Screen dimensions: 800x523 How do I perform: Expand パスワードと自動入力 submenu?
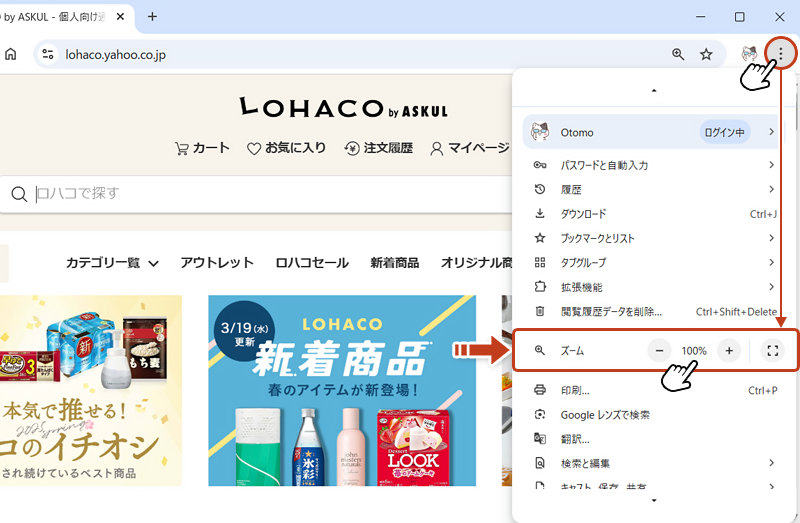tap(654, 165)
